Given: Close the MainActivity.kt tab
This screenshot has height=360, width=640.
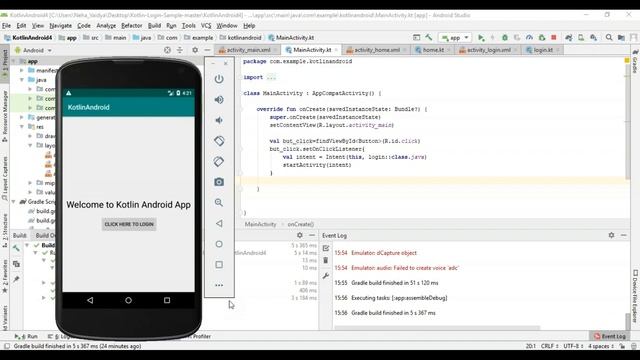Looking at the screenshot, I should [x=336, y=50].
